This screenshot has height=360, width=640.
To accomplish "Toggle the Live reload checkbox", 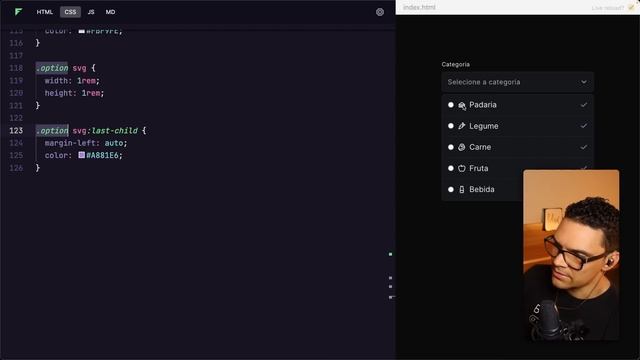I will pyautogui.click(x=631, y=7).
